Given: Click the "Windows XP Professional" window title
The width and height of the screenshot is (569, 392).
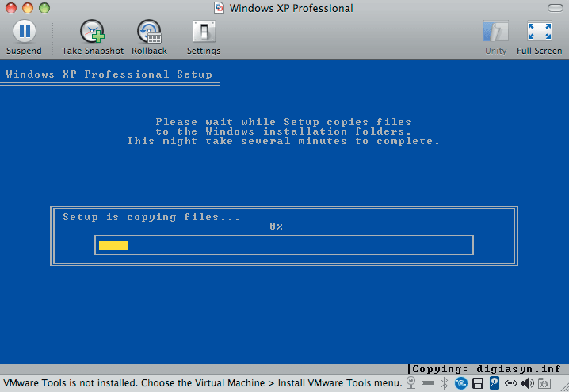Looking at the screenshot, I should [x=291, y=8].
